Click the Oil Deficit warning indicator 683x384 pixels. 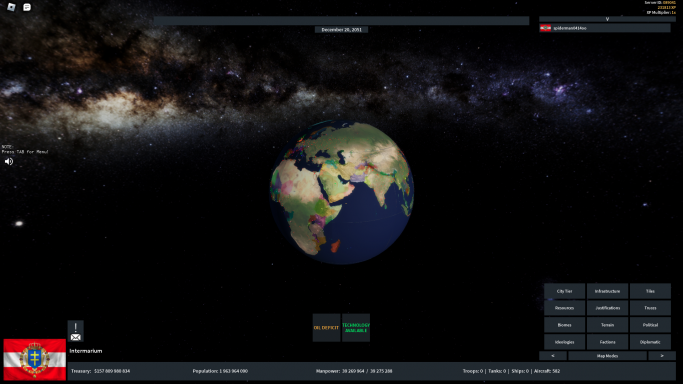click(x=326, y=328)
